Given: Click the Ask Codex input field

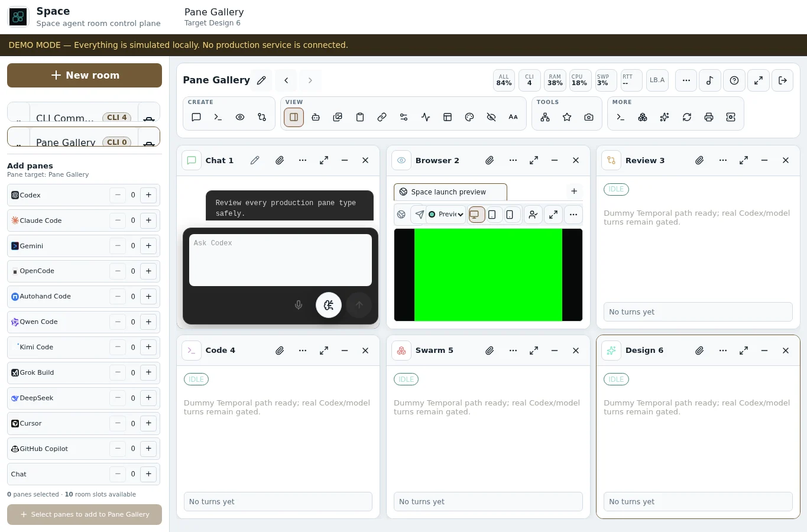Looking at the screenshot, I should tap(280, 260).
